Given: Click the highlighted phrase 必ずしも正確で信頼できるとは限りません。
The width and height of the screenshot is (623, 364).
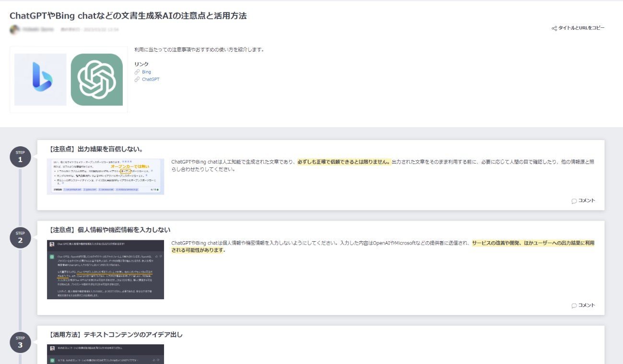Looking at the screenshot, I should pyautogui.click(x=344, y=162).
